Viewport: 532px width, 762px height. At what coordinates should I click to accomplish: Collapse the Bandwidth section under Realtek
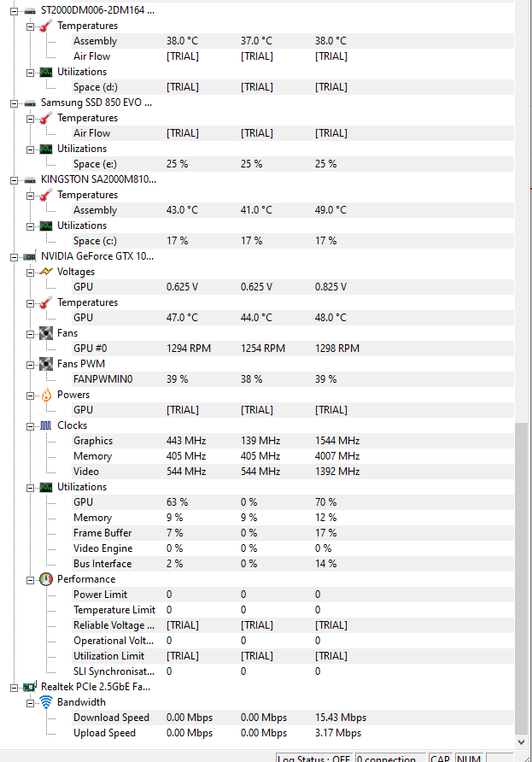(31, 702)
